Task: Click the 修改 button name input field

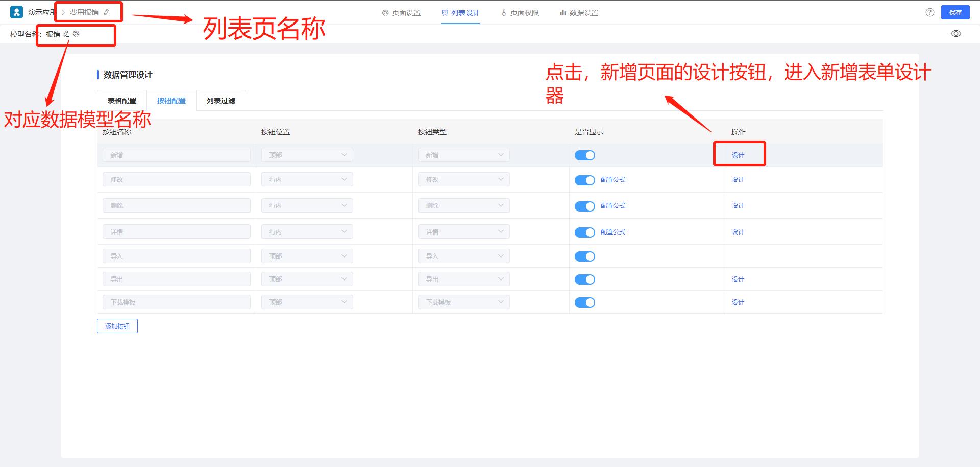Action: coord(177,179)
